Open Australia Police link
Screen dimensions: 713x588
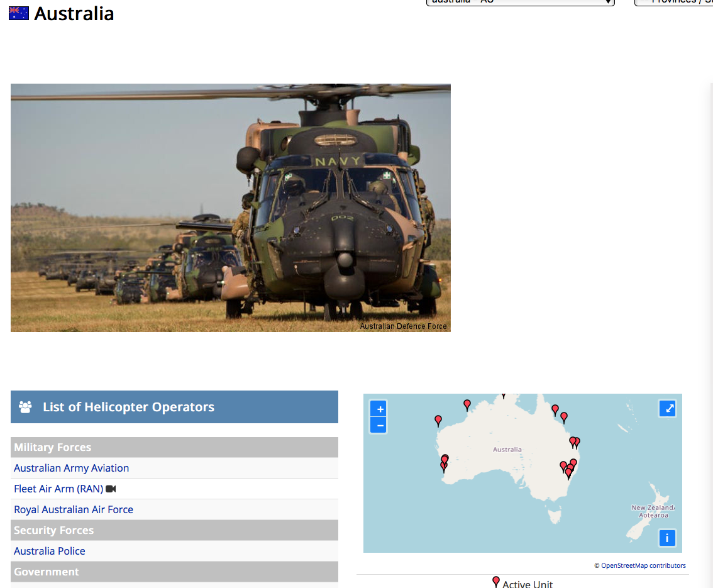click(x=50, y=551)
